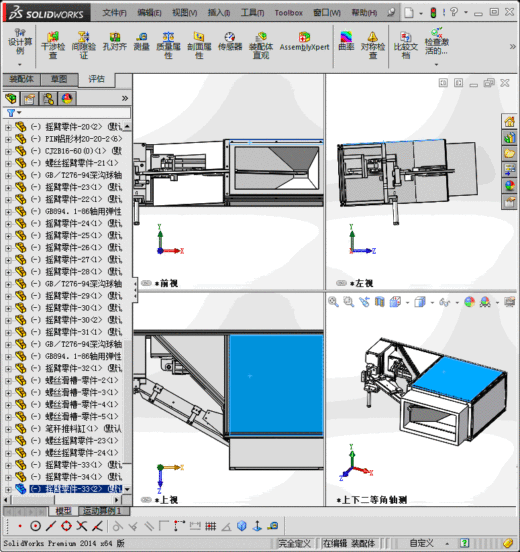Open the 间隙验证 clearance verification tool
This screenshot has height=552, width=520.
tap(83, 45)
